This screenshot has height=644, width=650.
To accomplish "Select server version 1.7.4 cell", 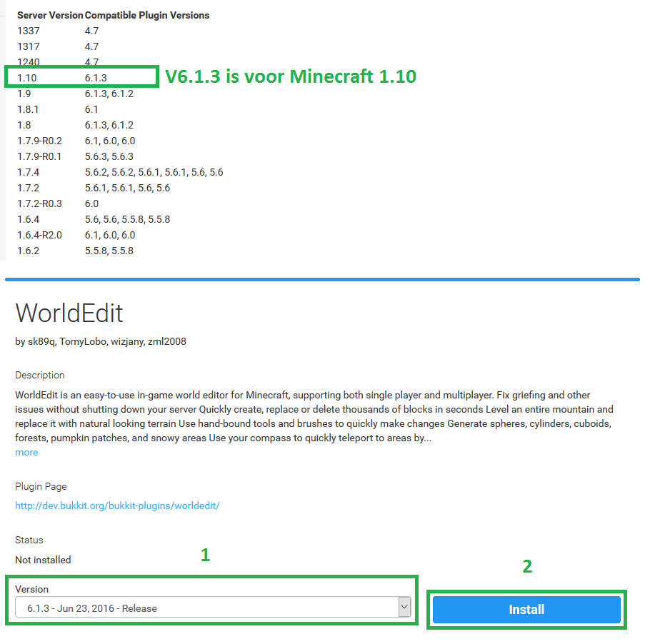I will (x=28, y=172).
